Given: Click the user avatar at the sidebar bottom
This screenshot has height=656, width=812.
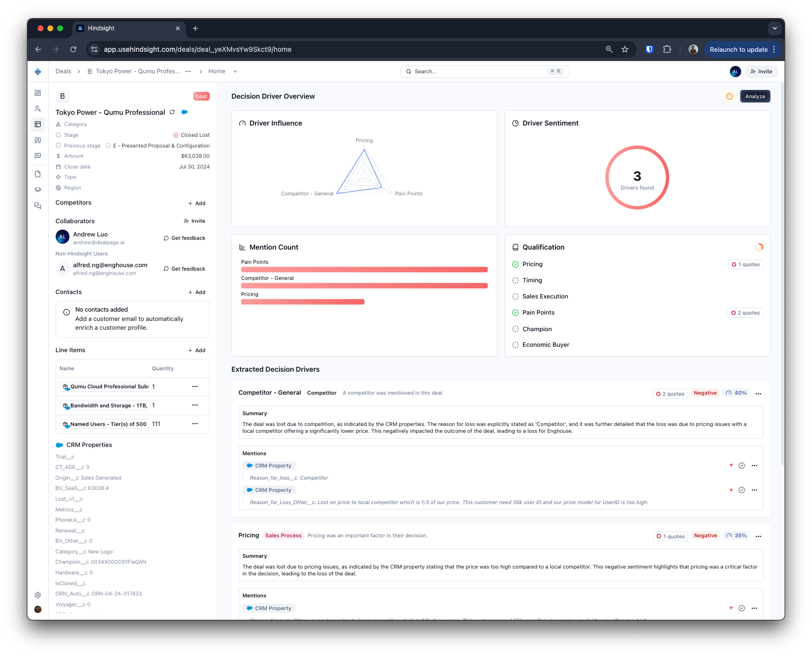Looking at the screenshot, I should coord(38,609).
